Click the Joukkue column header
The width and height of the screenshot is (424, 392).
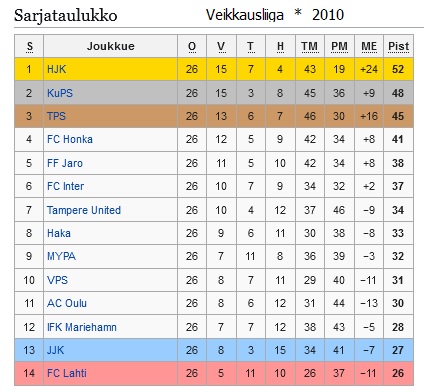pos(111,46)
